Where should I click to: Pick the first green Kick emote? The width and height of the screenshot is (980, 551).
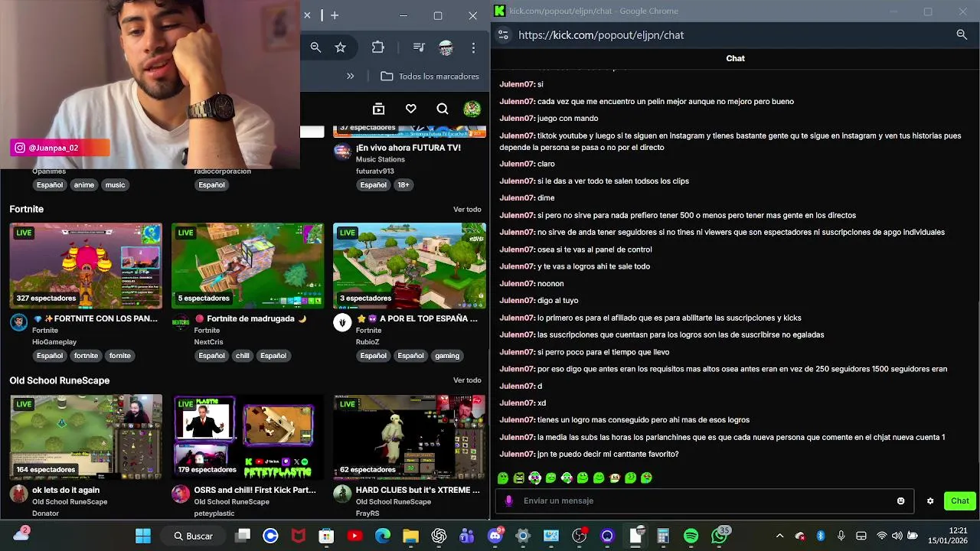pyautogui.click(x=503, y=478)
